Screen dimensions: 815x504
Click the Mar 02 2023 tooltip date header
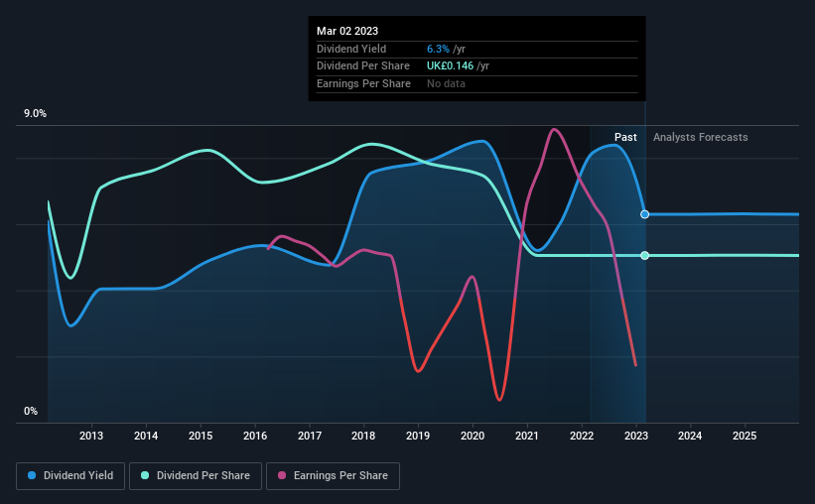coord(347,31)
